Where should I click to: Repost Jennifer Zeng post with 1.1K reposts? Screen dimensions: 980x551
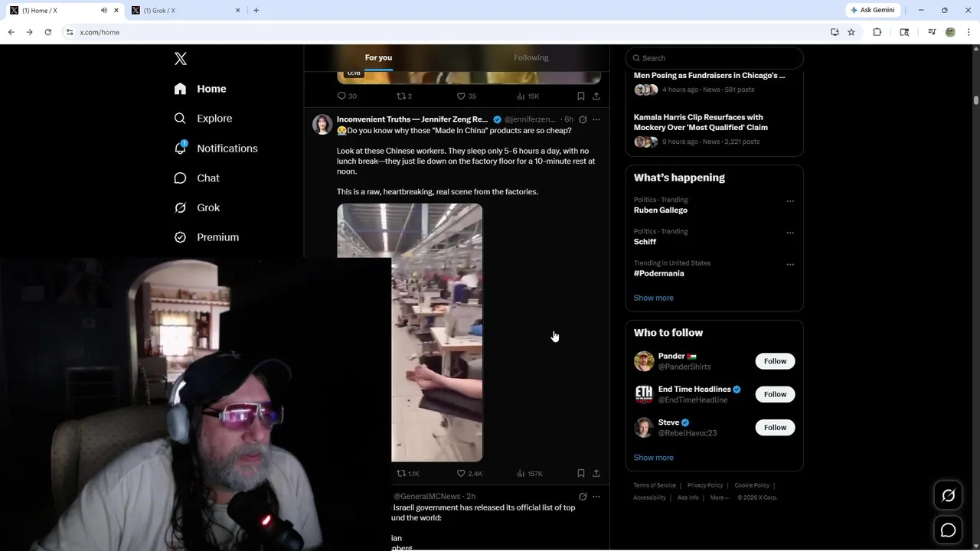point(408,474)
